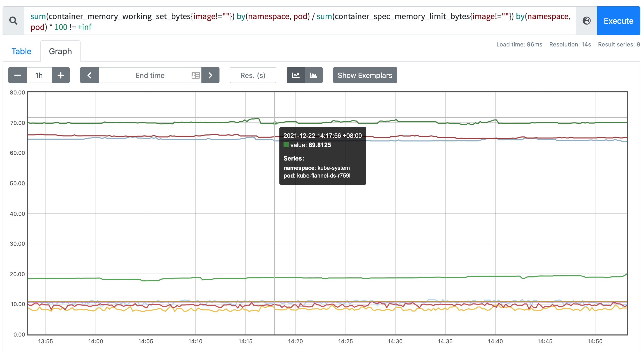This screenshot has height=352, width=644.
Task: Switch to the Table tab
Action: pyautogui.click(x=21, y=51)
